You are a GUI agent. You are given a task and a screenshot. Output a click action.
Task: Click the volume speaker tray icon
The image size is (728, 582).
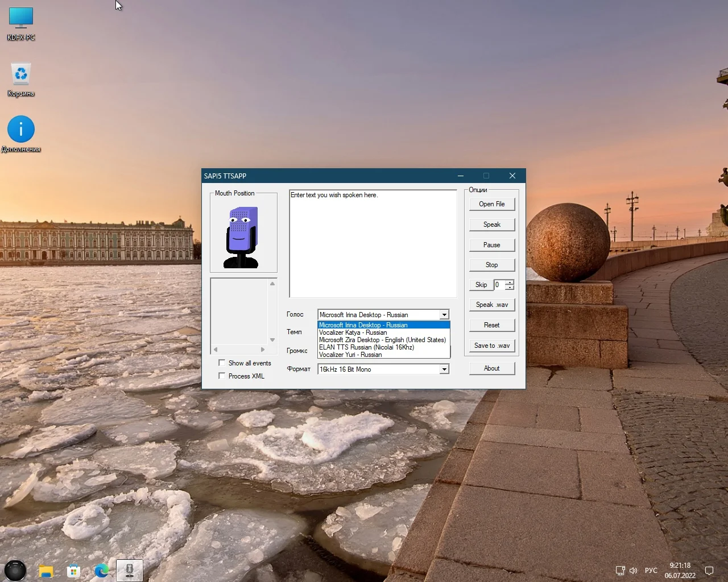(634, 571)
